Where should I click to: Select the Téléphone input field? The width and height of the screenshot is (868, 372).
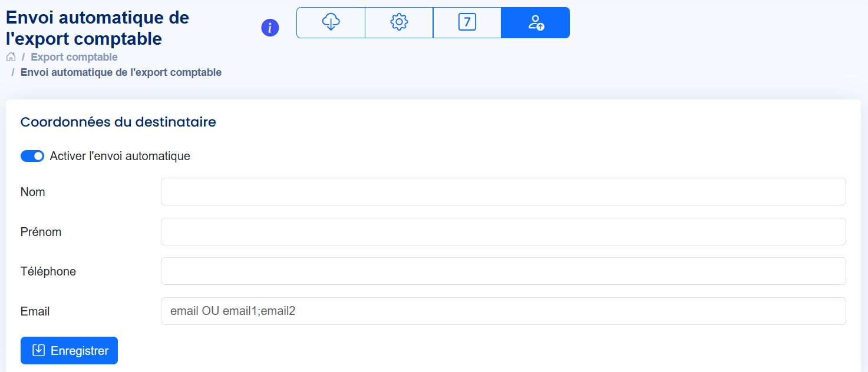[503, 271]
